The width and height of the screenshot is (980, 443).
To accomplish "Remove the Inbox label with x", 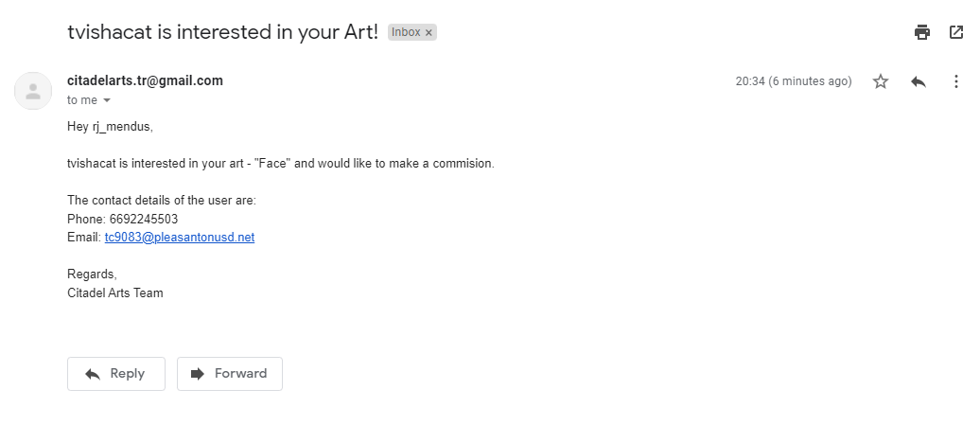I will (x=429, y=32).
